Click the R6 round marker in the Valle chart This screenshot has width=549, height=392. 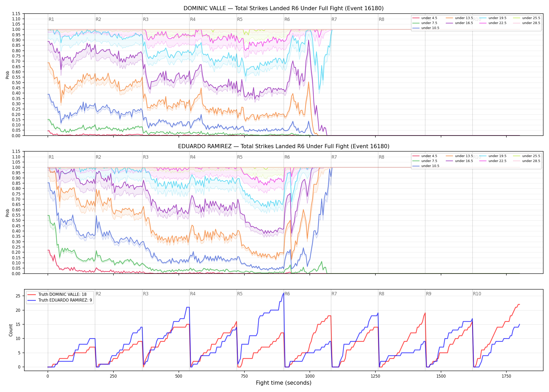click(287, 19)
